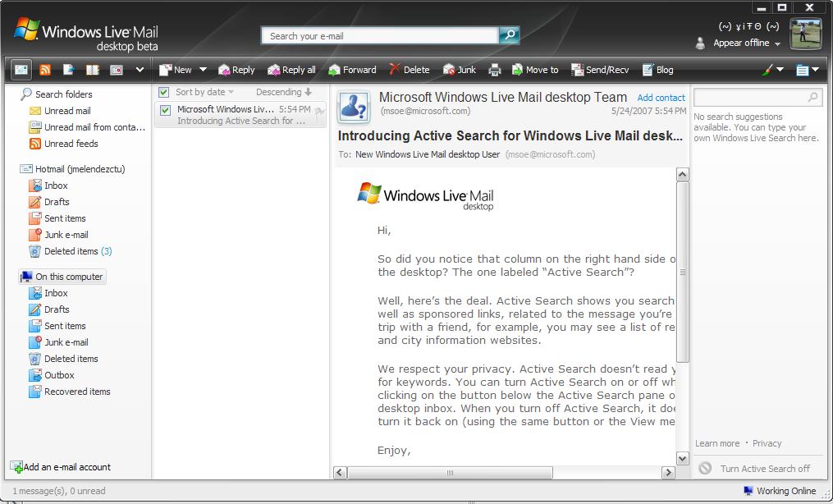Click Send/Recv to sync mail
Screen dimensions: 833x504
click(x=600, y=70)
